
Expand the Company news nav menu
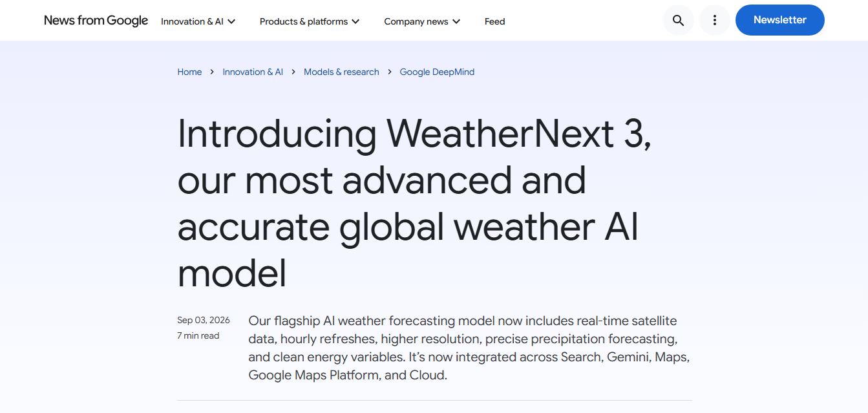pos(422,21)
